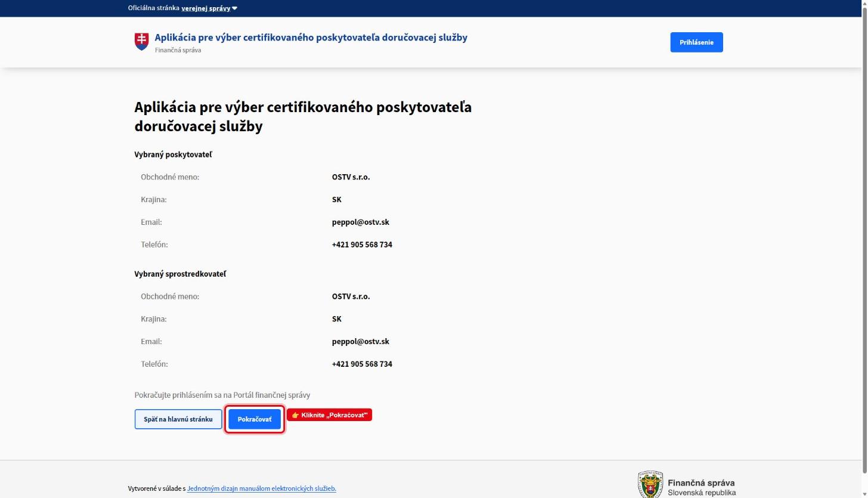Click the 'Finančná správa' subtitle in header
This screenshot has width=868, height=498.
(178, 50)
